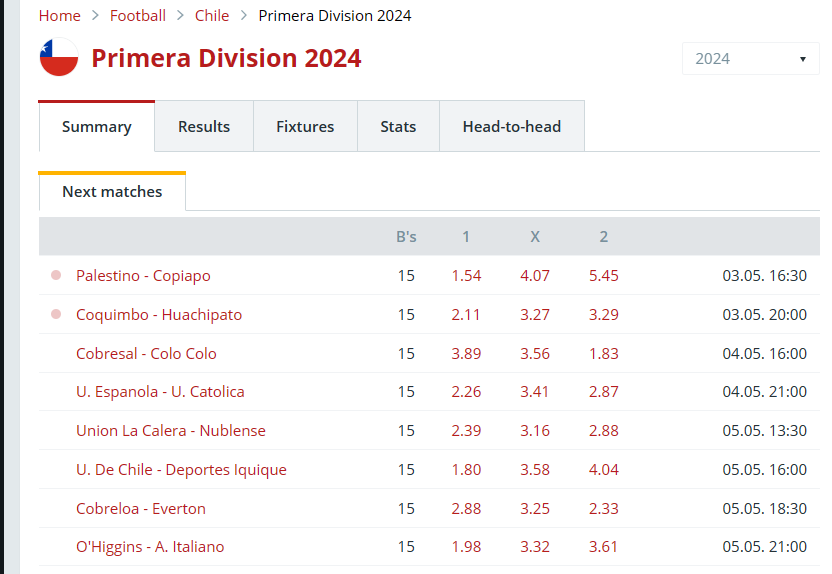The image size is (832, 574).
Task: Click away odds 2.33 for Everton
Action: coord(603,508)
